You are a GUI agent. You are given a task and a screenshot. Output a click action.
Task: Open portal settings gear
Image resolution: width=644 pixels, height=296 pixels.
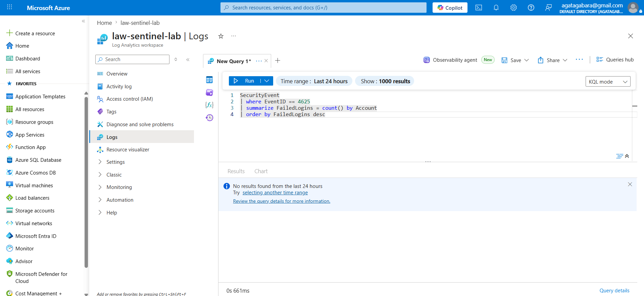(x=513, y=8)
